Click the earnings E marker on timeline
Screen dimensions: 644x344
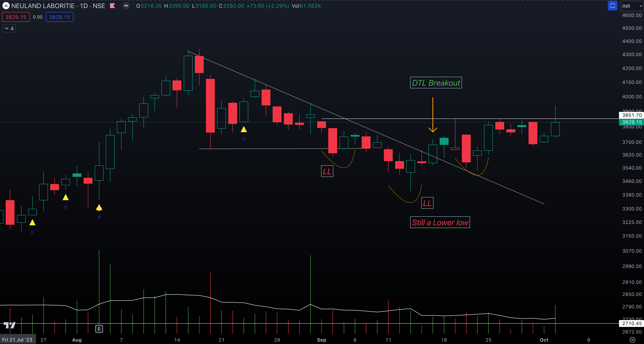pyautogui.click(x=99, y=329)
